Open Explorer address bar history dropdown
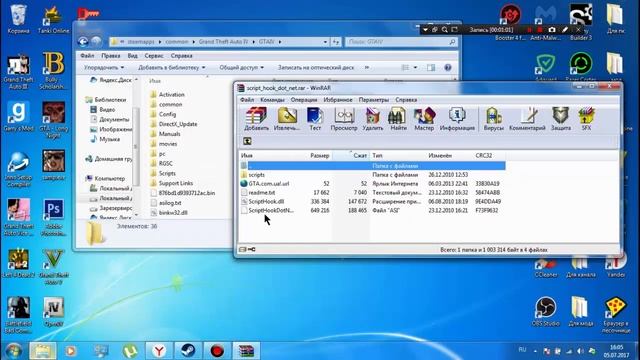 [325, 42]
